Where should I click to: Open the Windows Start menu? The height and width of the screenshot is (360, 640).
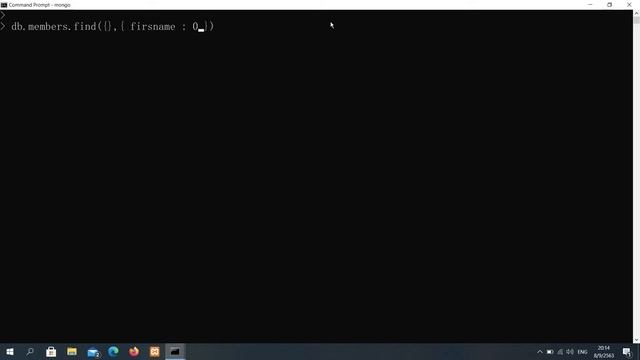(10, 351)
